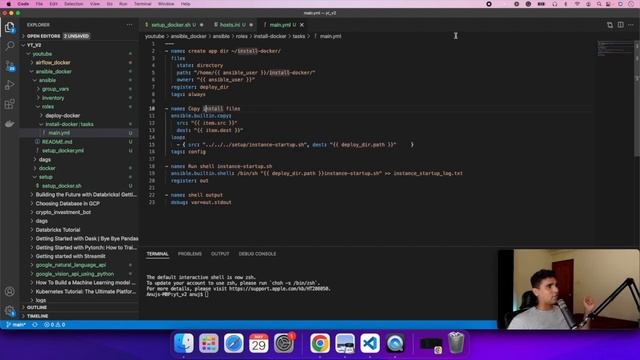Expand the Timeline section

[79, 316]
